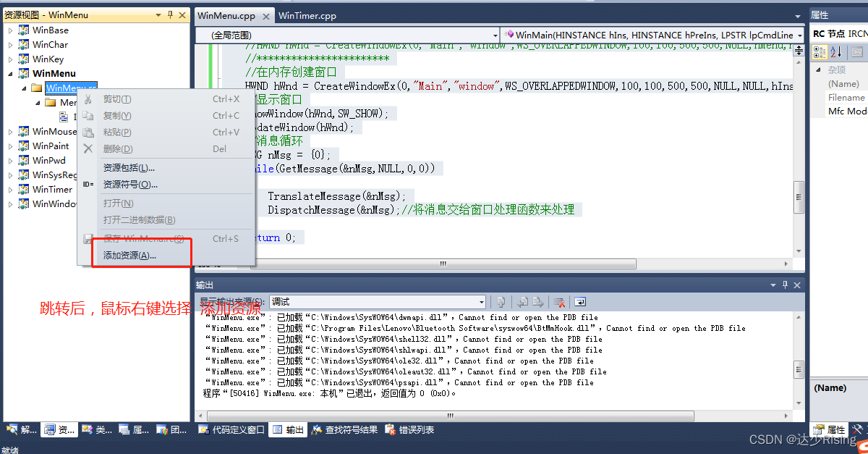Close the resource view panel
The width and height of the screenshot is (868, 454).
point(182,15)
